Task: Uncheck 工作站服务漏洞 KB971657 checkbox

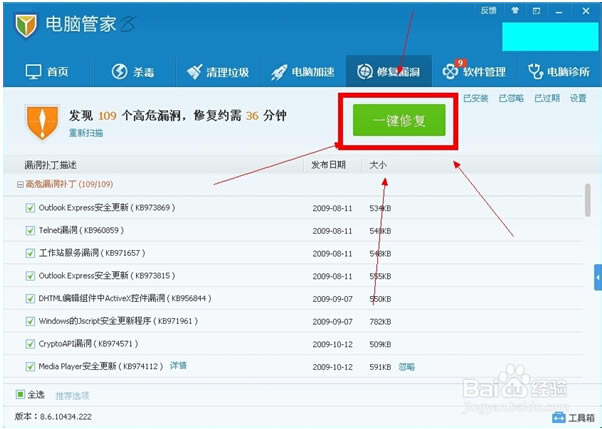Action: pyautogui.click(x=30, y=253)
